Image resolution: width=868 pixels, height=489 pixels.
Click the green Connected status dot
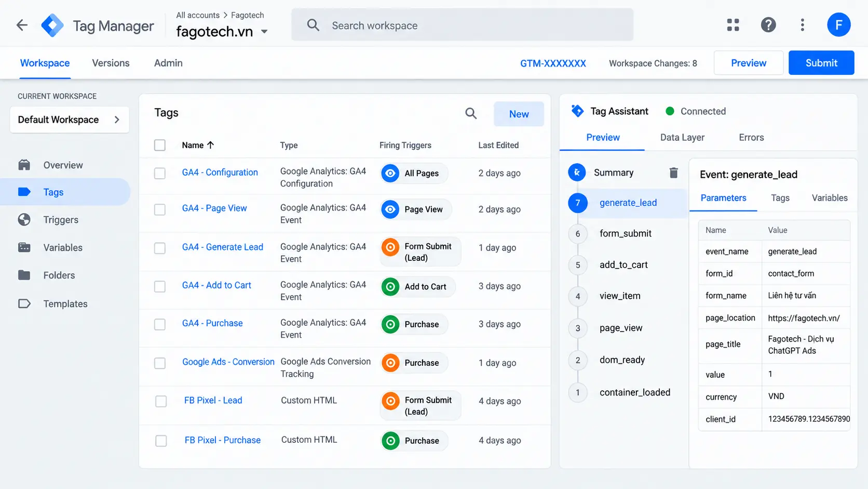pos(670,111)
